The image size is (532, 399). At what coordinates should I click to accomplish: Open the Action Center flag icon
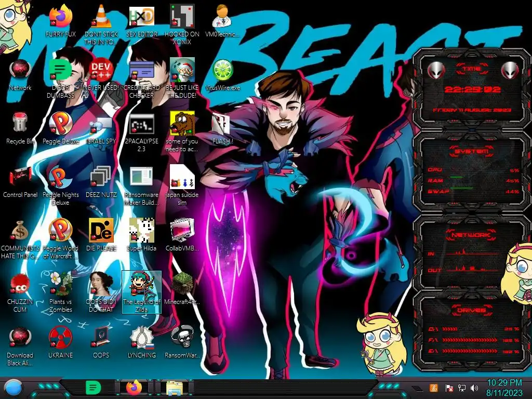[x=449, y=388]
